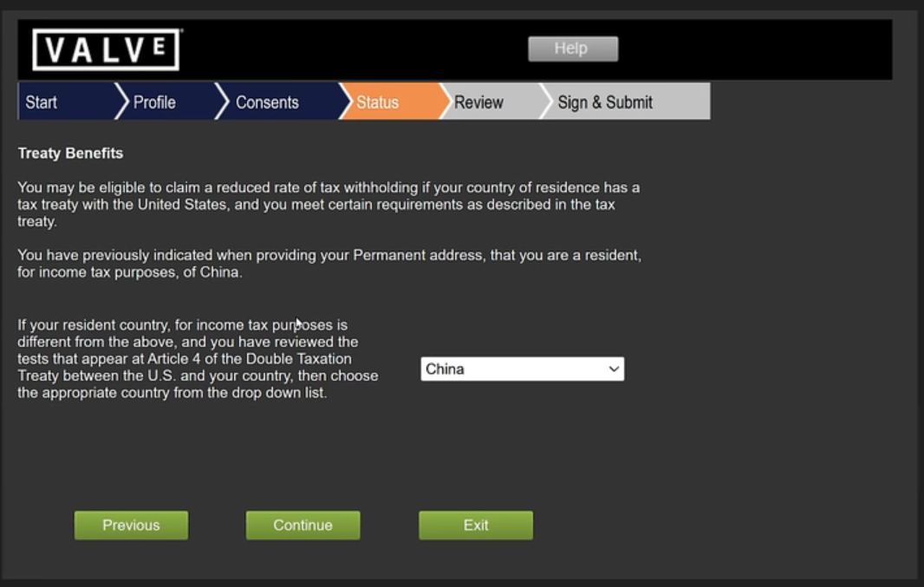Click the chevron arrow on the country dropdown
The image size is (924, 587).
pyautogui.click(x=614, y=369)
